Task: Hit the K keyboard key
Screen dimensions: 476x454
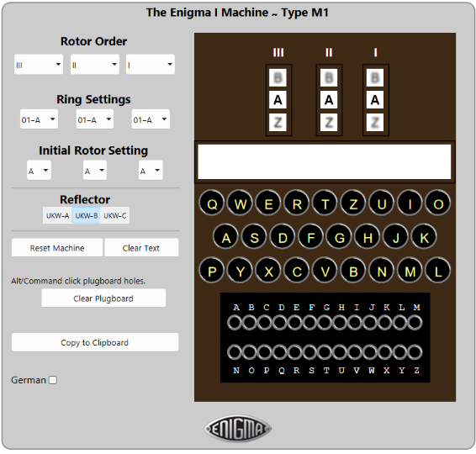Action: coord(424,237)
